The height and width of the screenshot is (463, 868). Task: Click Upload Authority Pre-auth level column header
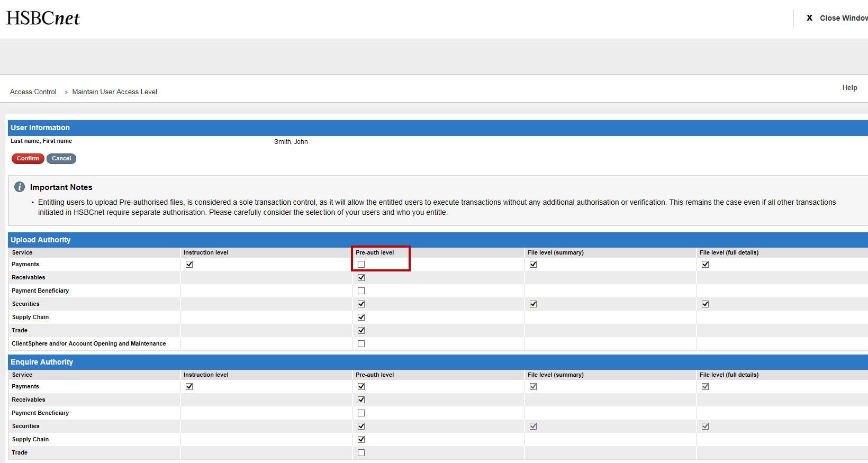tap(375, 252)
